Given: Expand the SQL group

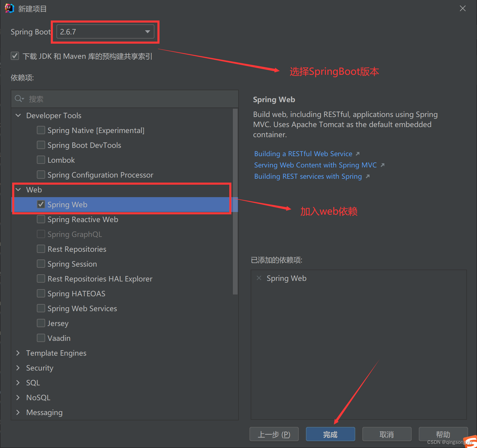Looking at the screenshot, I should (x=18, y=382).
